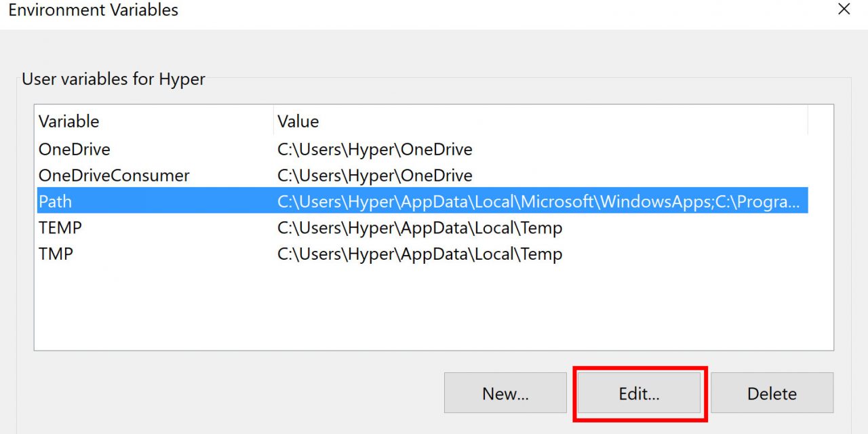Screen dimensions: 868x434
Task: Click the Path value with WindowsApps
Action: [x=538, y=201]
